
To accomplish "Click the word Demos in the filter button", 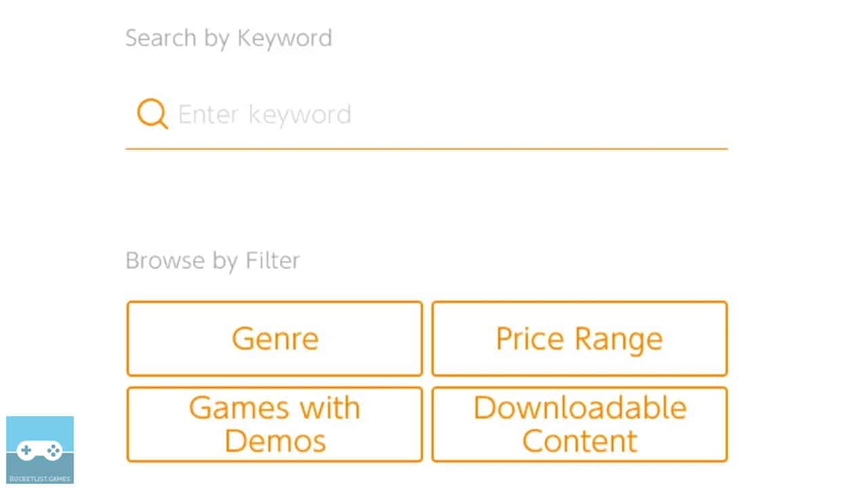I will (275, 441).
